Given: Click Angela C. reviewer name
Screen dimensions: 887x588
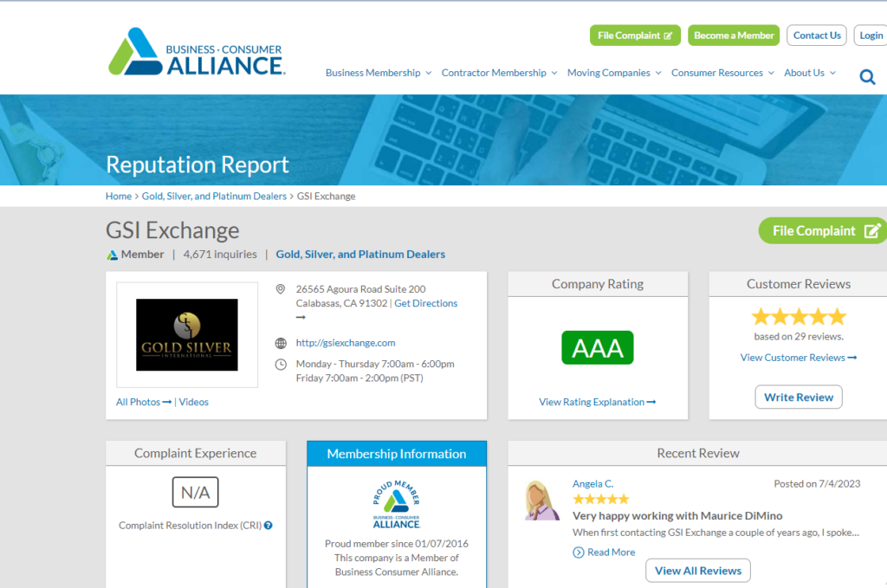Looking at the screenshot, I should coord(592,484).
